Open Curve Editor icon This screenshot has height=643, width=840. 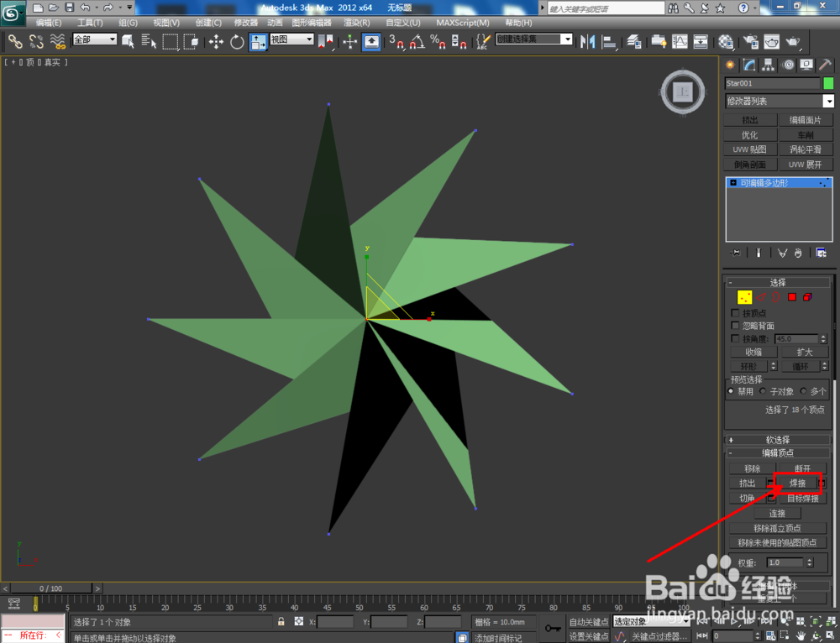tap(680, 41)
